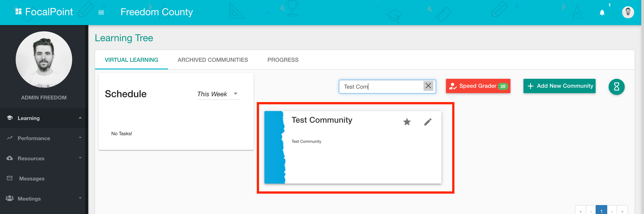Click the 28 badge on Speed Grader

503,86
